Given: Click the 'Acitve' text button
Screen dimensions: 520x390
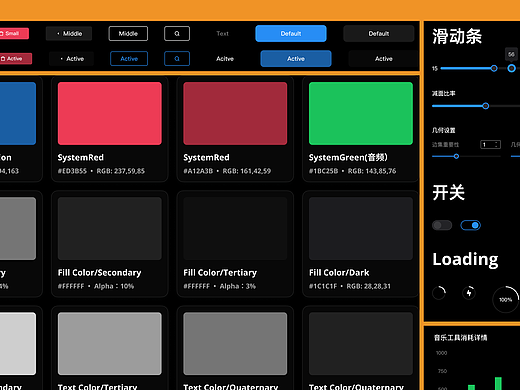Looking at the screenshot, I should pos(225,59).
